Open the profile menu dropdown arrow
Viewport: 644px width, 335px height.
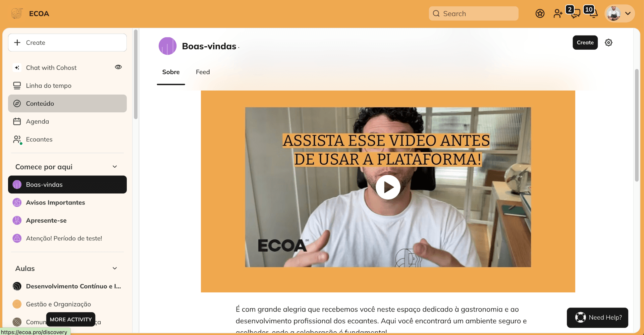(x=628, y=13)
